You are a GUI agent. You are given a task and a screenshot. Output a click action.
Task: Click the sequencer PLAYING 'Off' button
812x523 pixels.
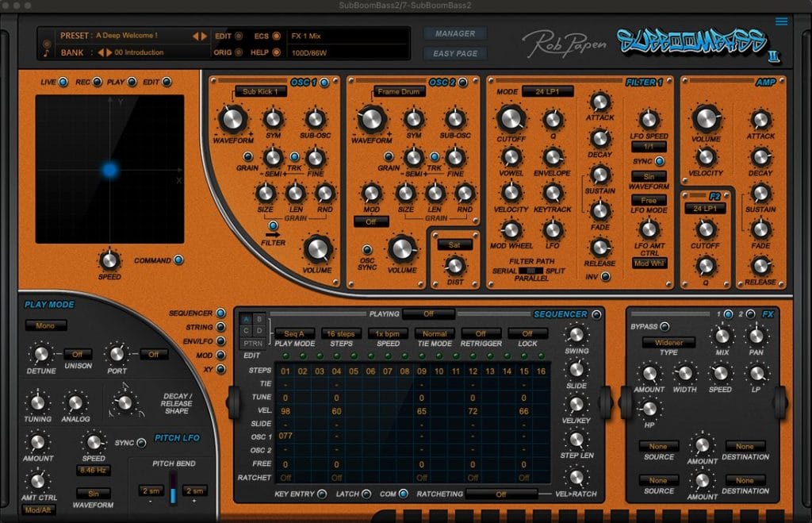(428, 314)
